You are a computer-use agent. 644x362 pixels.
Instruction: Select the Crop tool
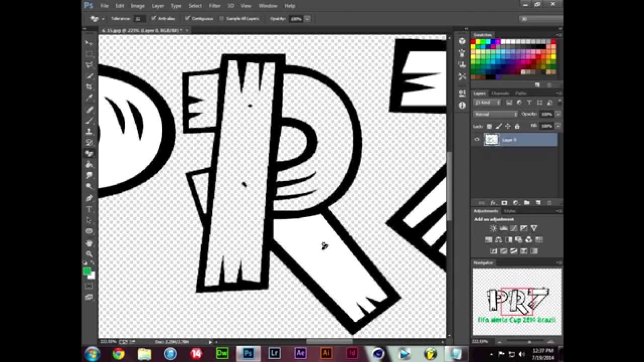click(x=89, y=87)
